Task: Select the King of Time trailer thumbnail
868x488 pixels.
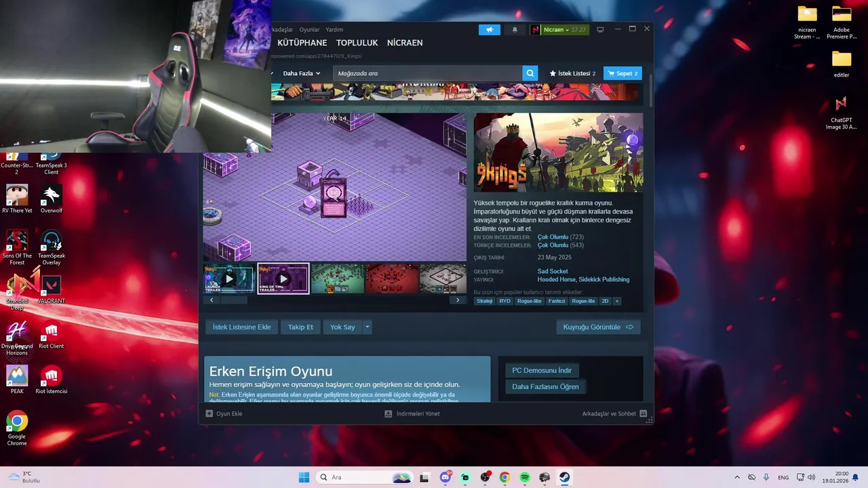Action: pos(283,279)
